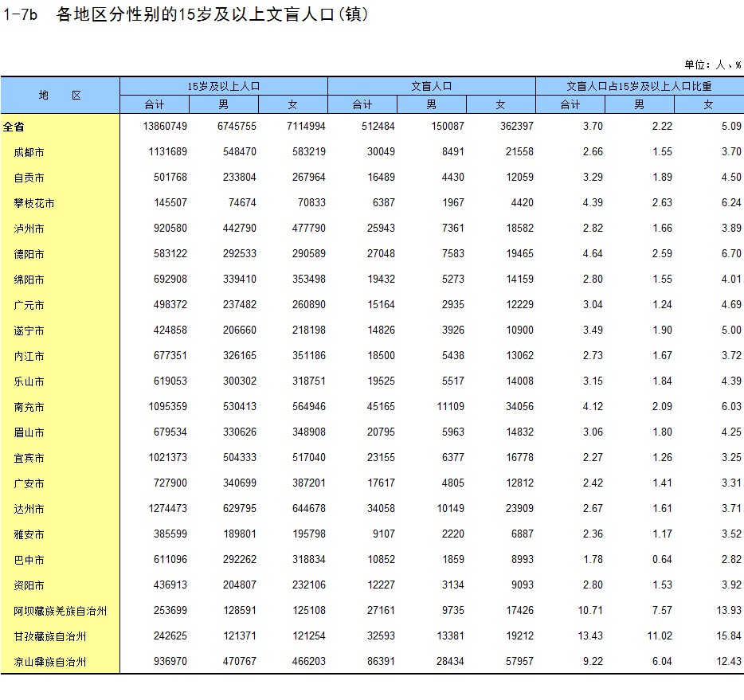Select 成都市 illiterate total 30049
The width and height of the screenshot is (744, 700).
click(x=381, y=152)
